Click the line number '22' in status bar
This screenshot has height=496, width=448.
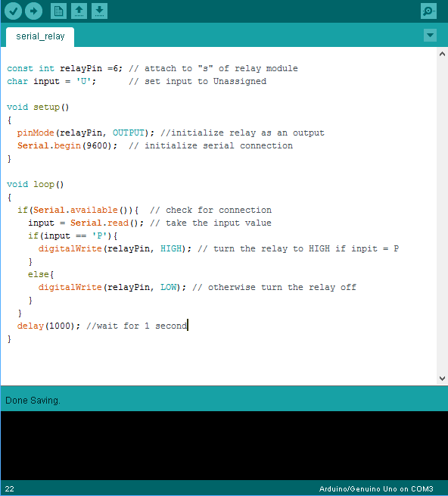pyautogui.click(x=10, y=488)
